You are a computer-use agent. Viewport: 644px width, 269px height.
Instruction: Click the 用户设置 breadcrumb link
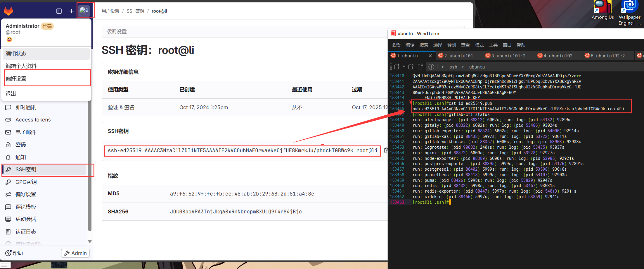pos(110,11)
